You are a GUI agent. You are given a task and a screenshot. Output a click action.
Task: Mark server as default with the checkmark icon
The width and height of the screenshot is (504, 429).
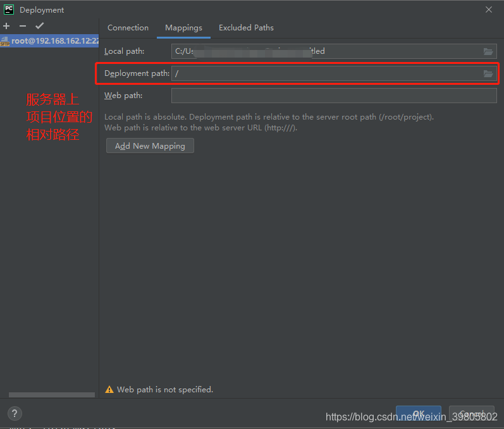tap(40, 26)
